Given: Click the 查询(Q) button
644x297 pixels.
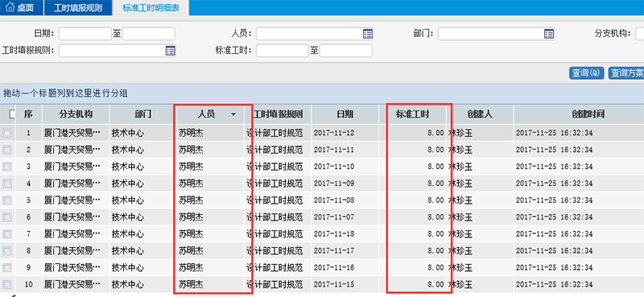Looking at the screenshot, I should (x=587, y=73).
